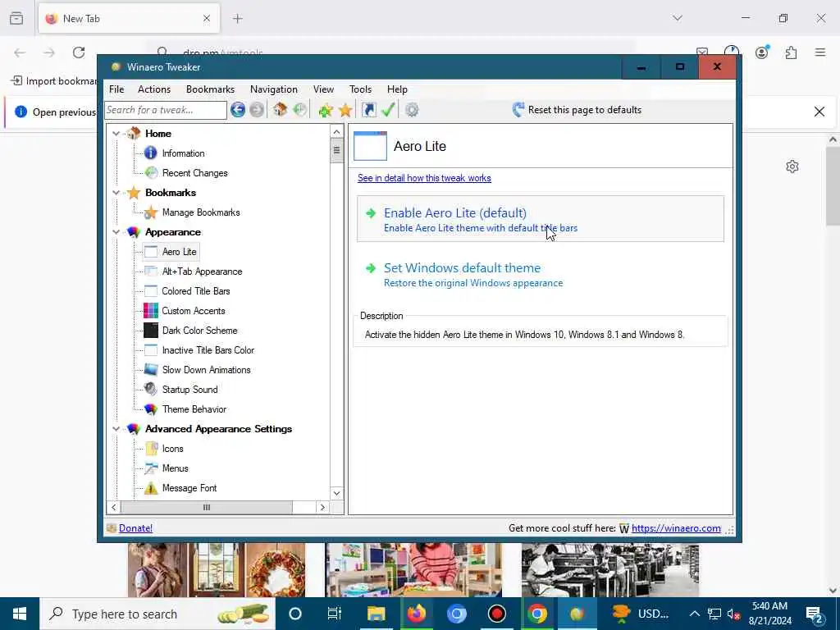Select Colored Title Bars tree item

[195, 291]
